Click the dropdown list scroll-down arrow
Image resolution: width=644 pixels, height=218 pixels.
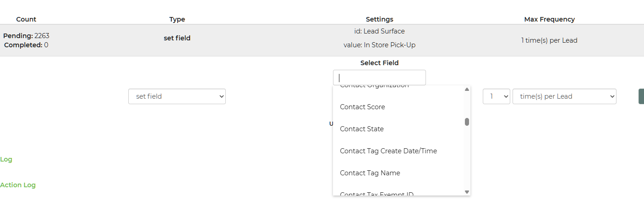point(467,192)
